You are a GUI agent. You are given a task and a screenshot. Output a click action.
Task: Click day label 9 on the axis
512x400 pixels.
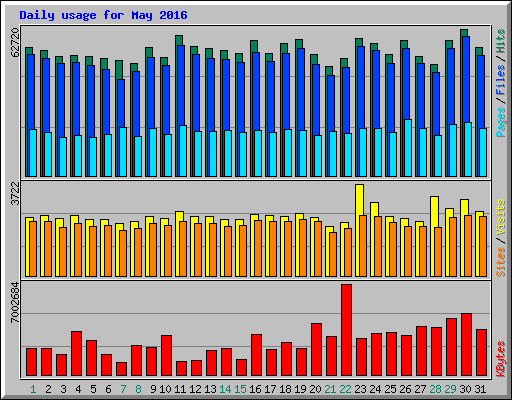click(x=153, y=389)
